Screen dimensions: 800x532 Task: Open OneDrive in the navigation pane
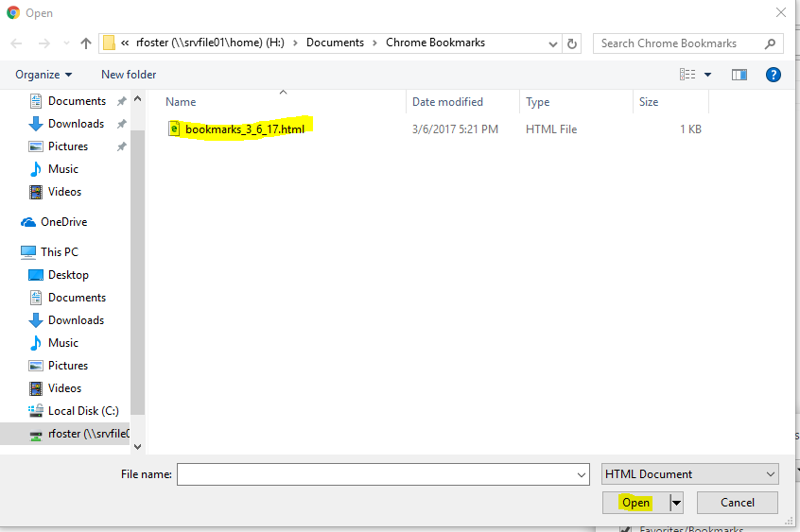tap(54, 222)
